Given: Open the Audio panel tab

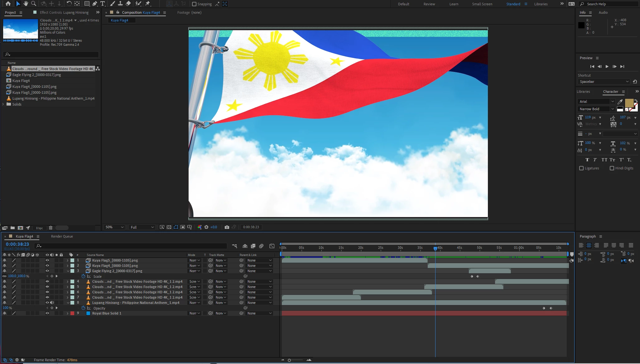Looking at the screenshot, I should (x=603, y=12).
